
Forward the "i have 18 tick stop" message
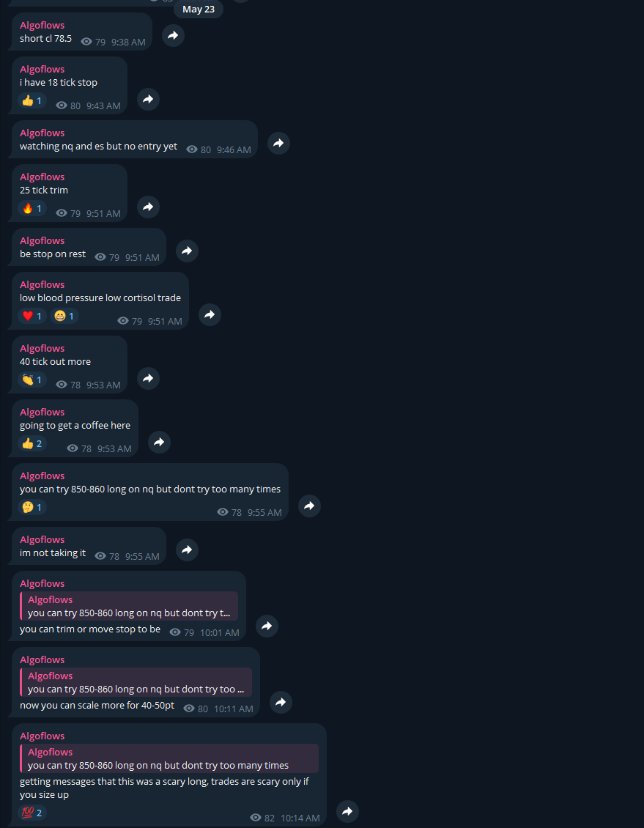[x=148, y=99]
